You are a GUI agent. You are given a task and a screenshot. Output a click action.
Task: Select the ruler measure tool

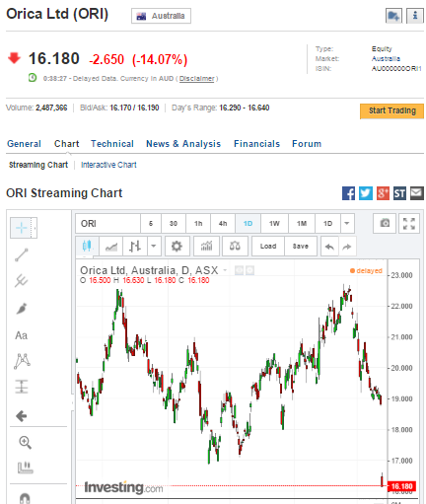tap(26, 468)
